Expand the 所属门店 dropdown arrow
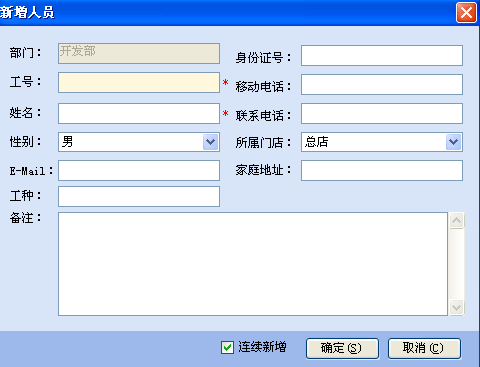This screenshot has height=367, width=480. click(x=453, y=142)
